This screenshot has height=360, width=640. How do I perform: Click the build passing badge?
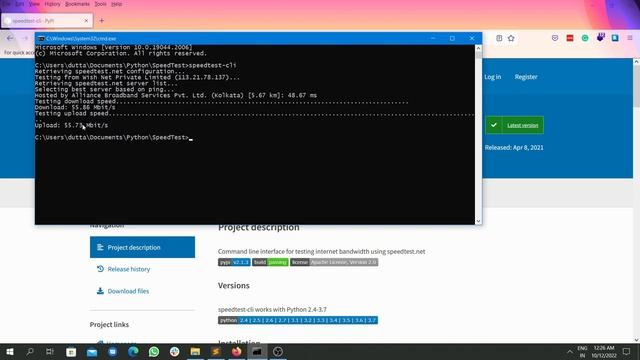point(270,262)
